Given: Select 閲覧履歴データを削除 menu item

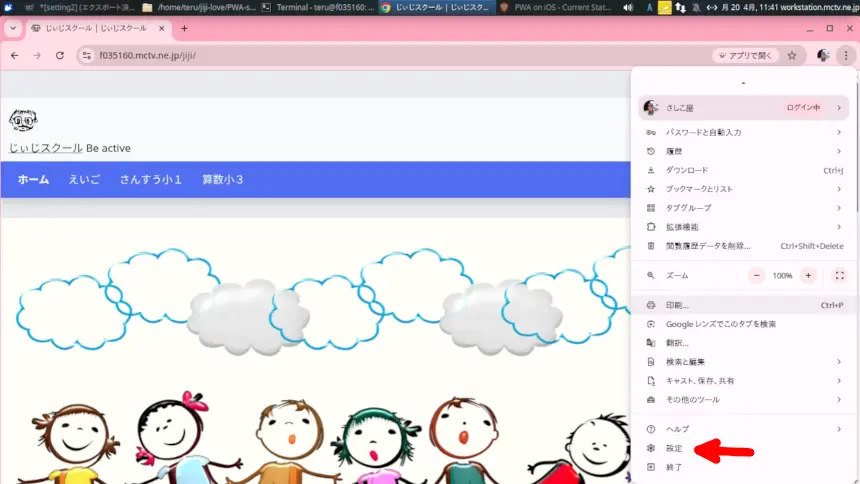Looking at the screenshot, I should tap(744, 246).
